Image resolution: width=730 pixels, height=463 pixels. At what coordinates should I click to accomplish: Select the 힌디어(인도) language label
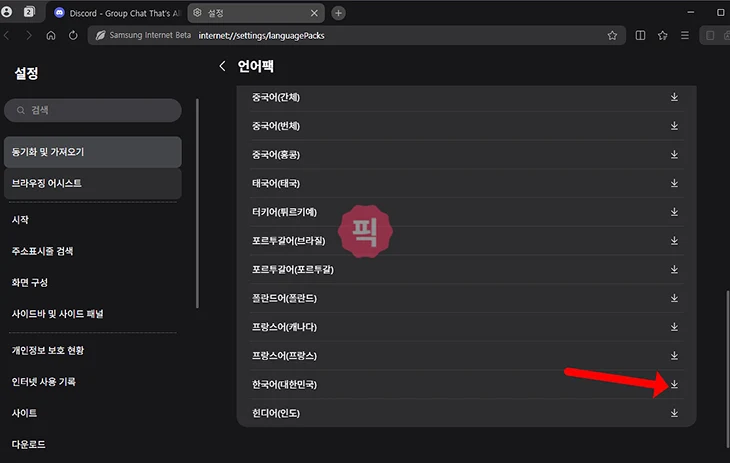click(276, 413)
